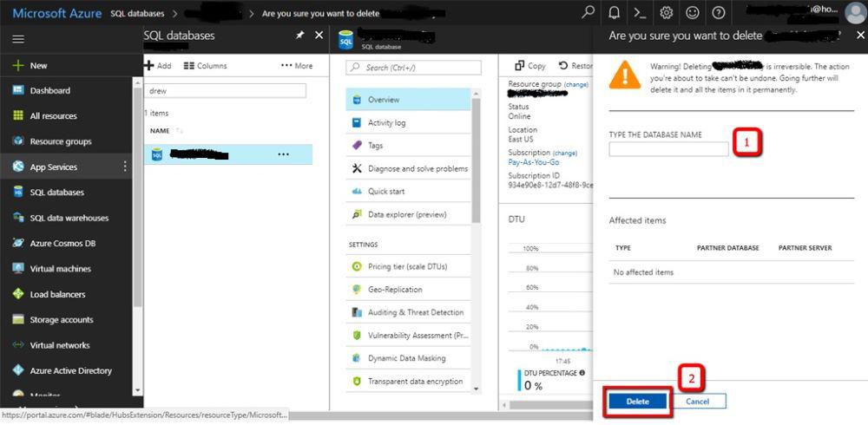Click the filter field containing drew
Screen dimensions: 868x425
pyautogui.click(x=226, y=91)
